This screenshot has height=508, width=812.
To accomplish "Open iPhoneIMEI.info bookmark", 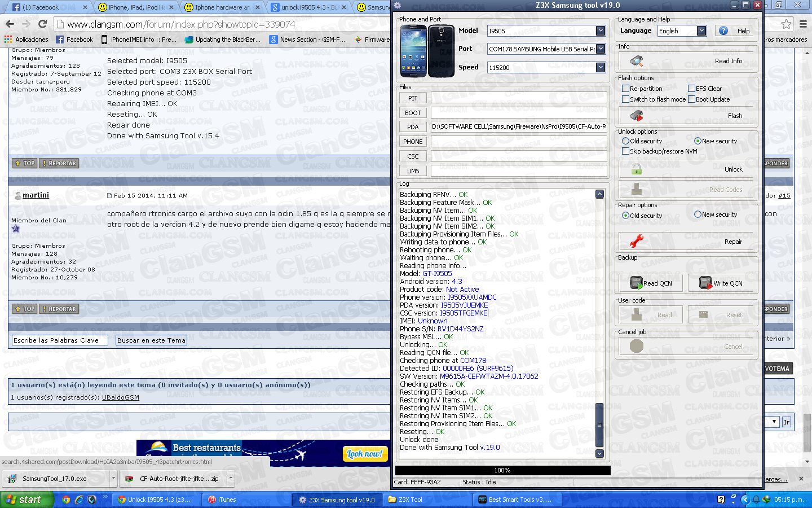I will tap(139, 40).
